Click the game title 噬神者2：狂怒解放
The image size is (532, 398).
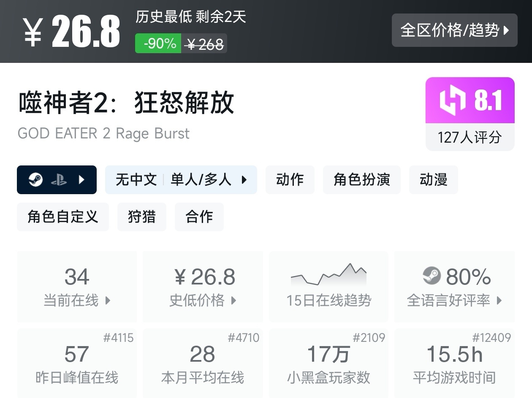click(126, 103)
